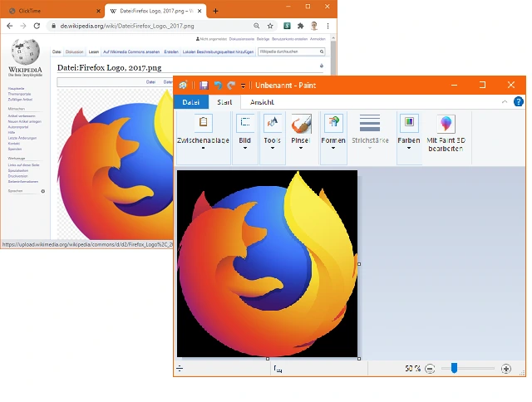Screen dimensions: 532x402
Task: Click site info lock icon in address bar
Action: click(53, 26)
